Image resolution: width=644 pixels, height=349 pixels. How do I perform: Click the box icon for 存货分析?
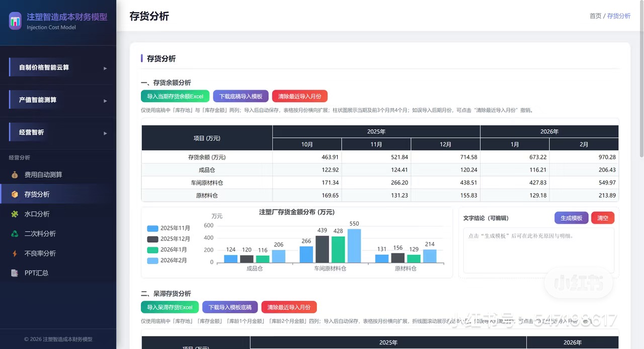pos(15,194)
